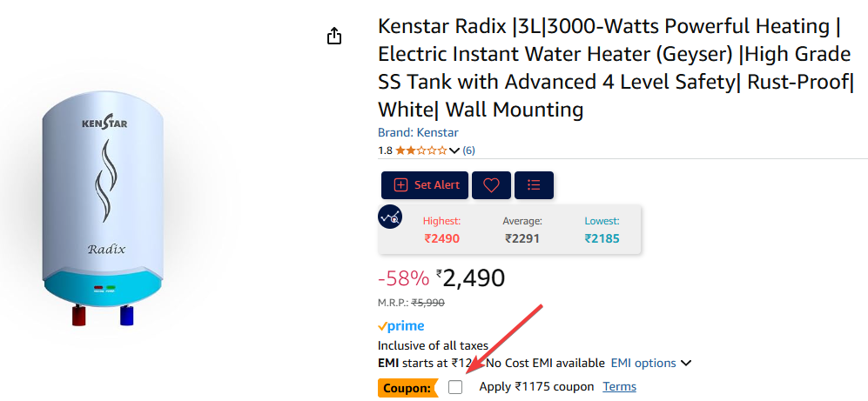The width and height of the screenshot is (868, 401).
Task: Select the Lowest price ₹2185 entry
Action: point(602,231)
